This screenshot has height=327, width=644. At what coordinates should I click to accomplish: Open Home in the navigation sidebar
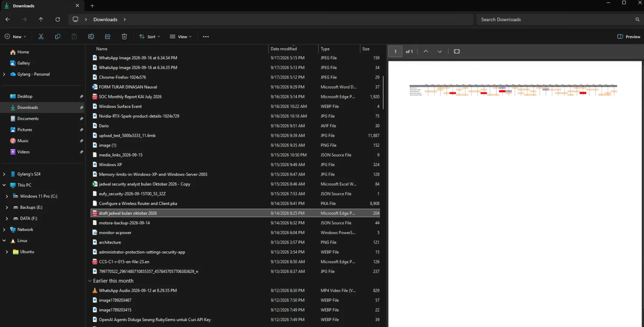click(x=23, y=52)
